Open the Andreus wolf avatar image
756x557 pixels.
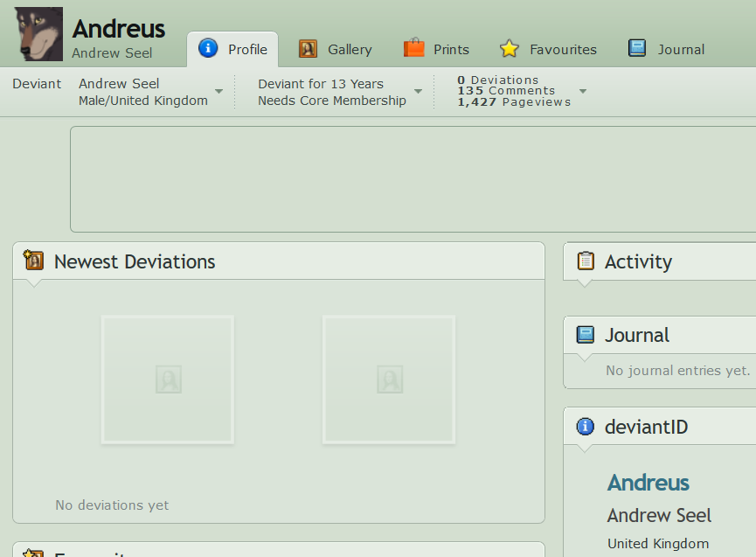pyautogui.click(x=38, y=34)
